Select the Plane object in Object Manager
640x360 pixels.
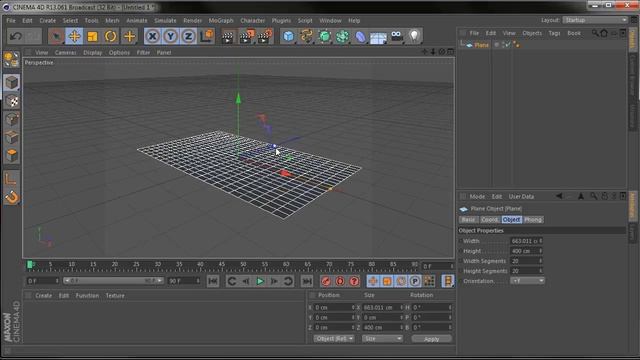point(482,45)
